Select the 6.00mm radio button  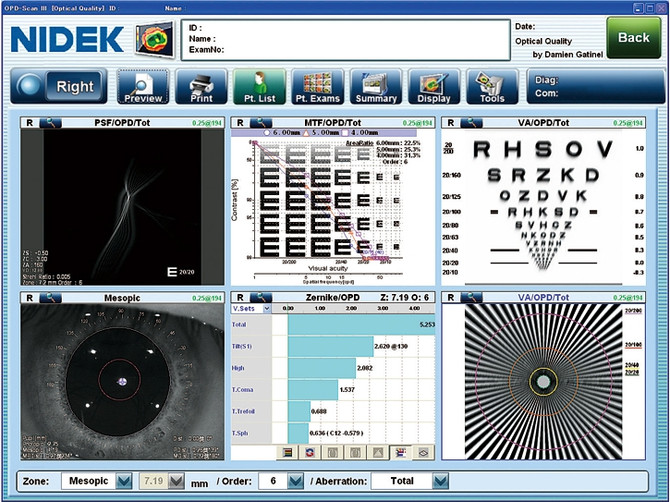tap(267, 133)
